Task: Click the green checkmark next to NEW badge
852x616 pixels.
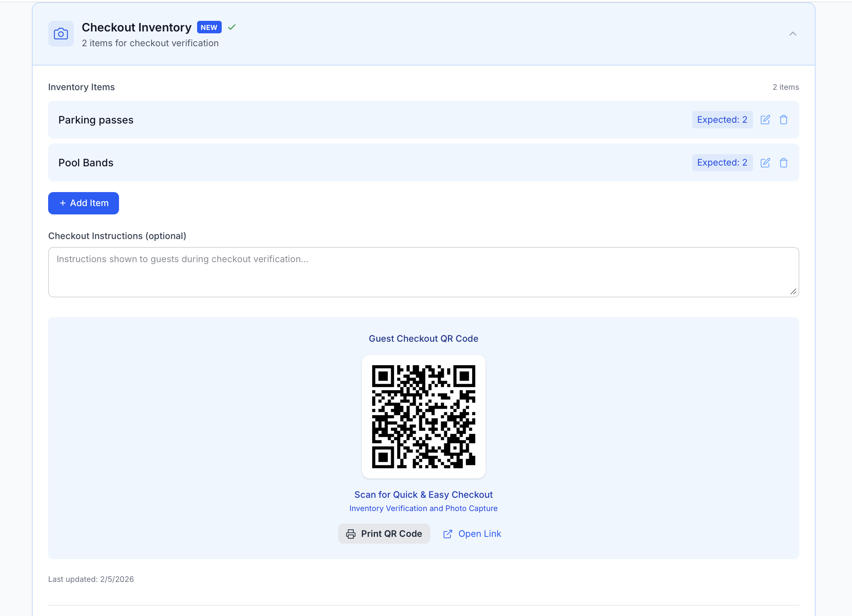Action: click(232, 27)
